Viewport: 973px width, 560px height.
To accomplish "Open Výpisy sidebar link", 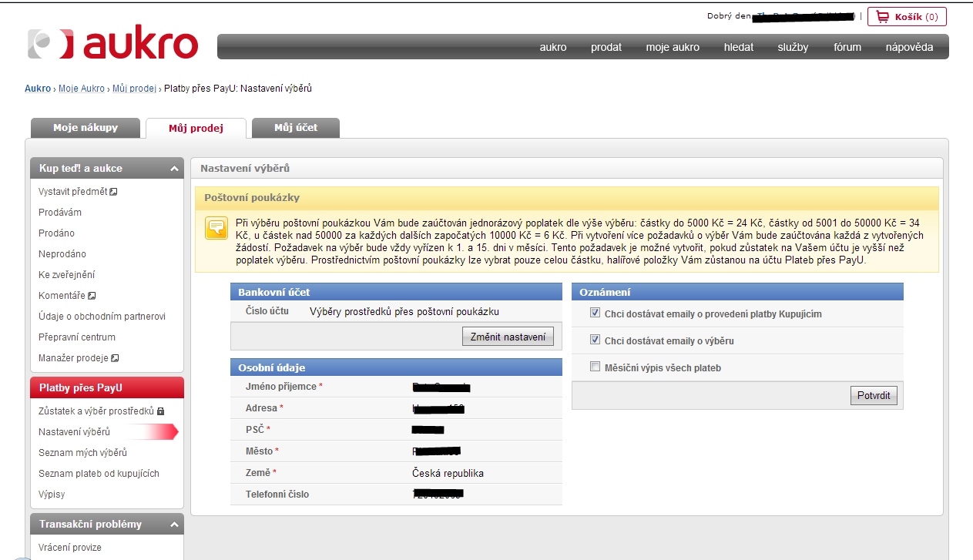I will tap(52, 495).
